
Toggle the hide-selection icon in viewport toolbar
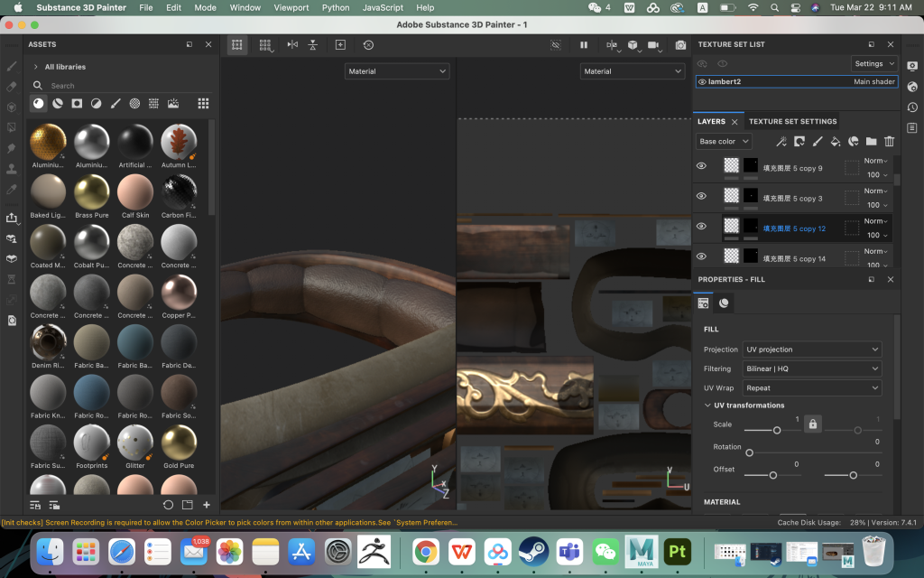[x=555, y=45]
